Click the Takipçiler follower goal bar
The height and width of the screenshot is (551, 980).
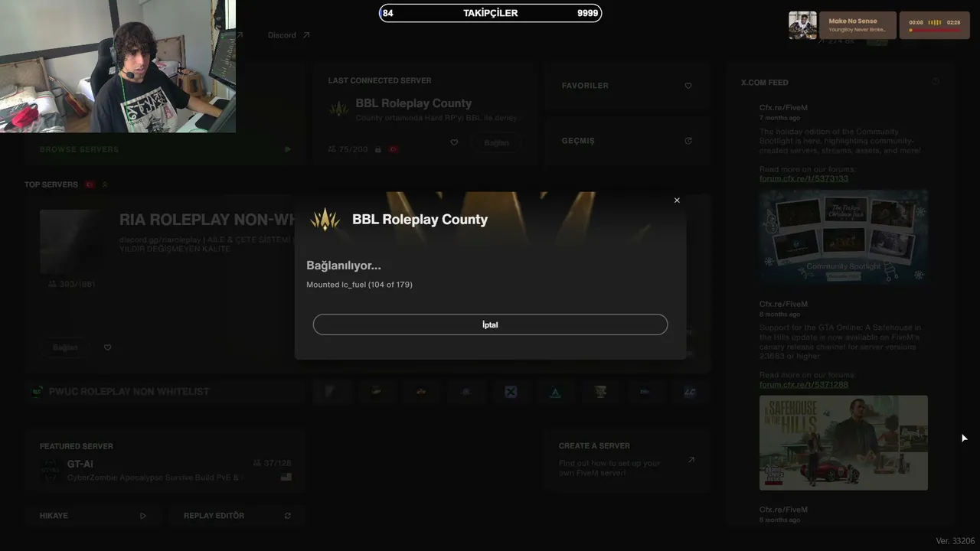pyautogui.click(x=490, y=13)
